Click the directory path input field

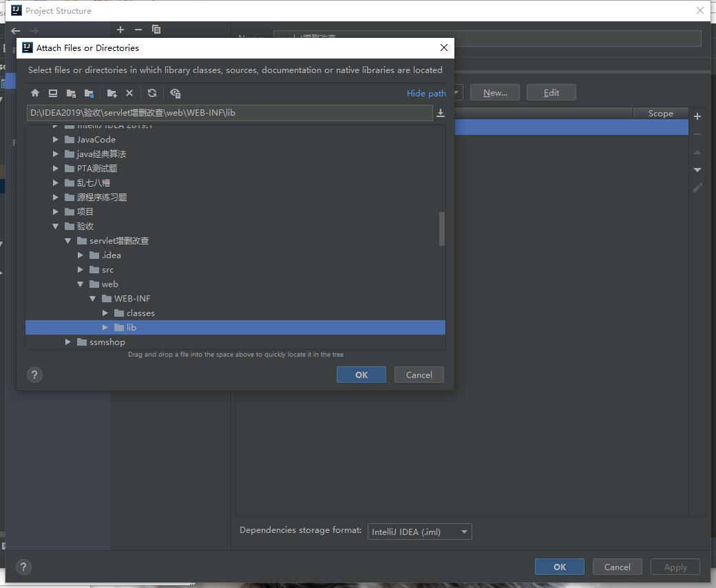pyautogui.click(x=229, y=113)
